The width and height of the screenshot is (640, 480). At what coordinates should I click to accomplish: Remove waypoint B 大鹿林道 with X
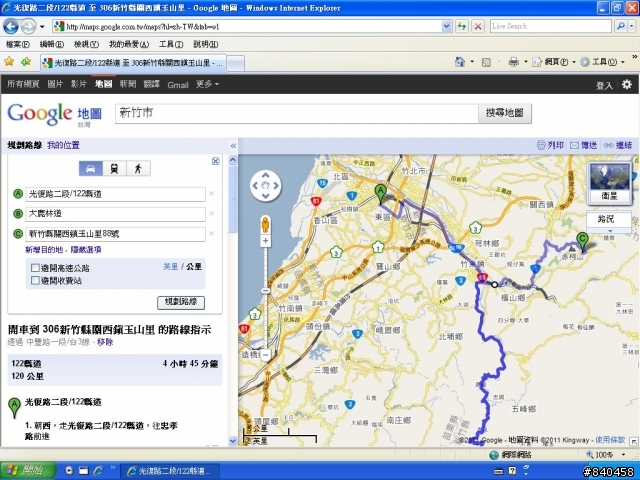[x=211, y=213]
